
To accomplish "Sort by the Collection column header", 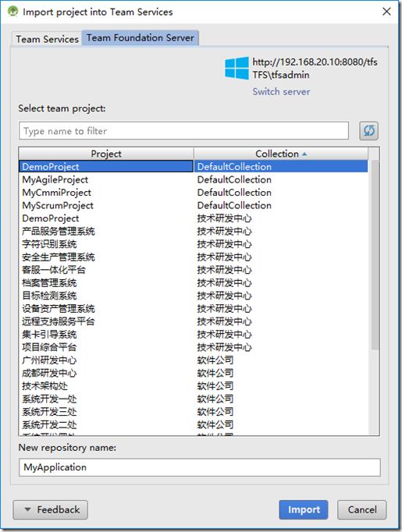I will point(281,154).
